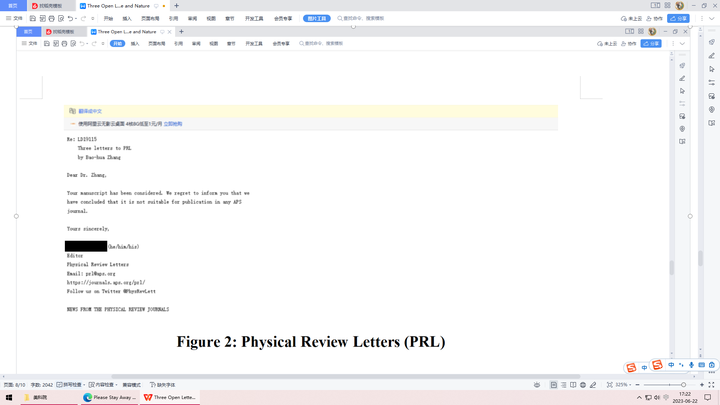The image size is (720, 405).
Task: Switch to web layout view in status bar
Action: (x=583, y=385)
